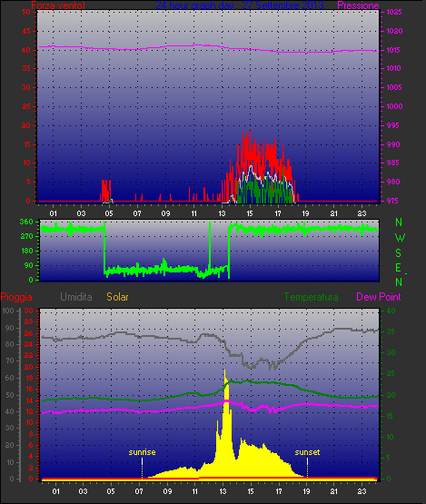Click the Forza vento axis title

[58, 5]
